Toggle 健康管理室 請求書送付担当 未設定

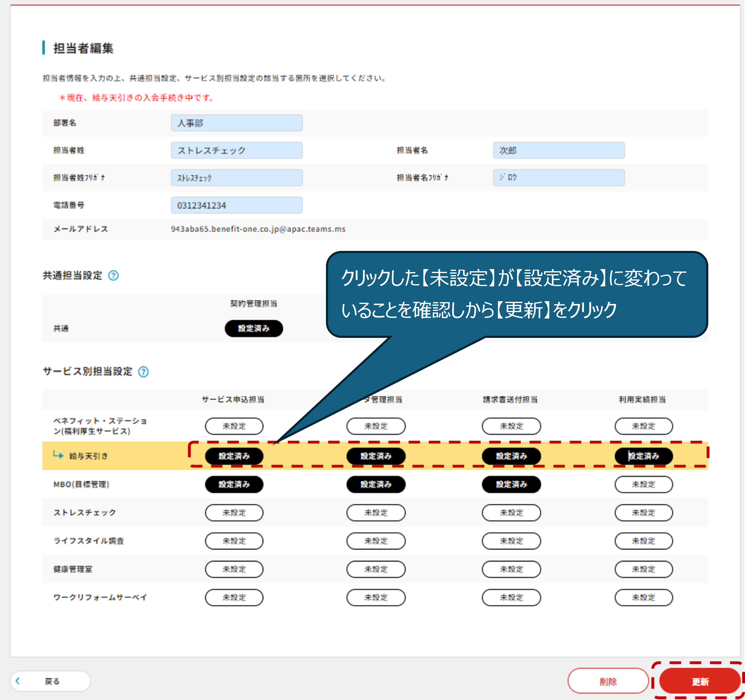coord(511,569)
